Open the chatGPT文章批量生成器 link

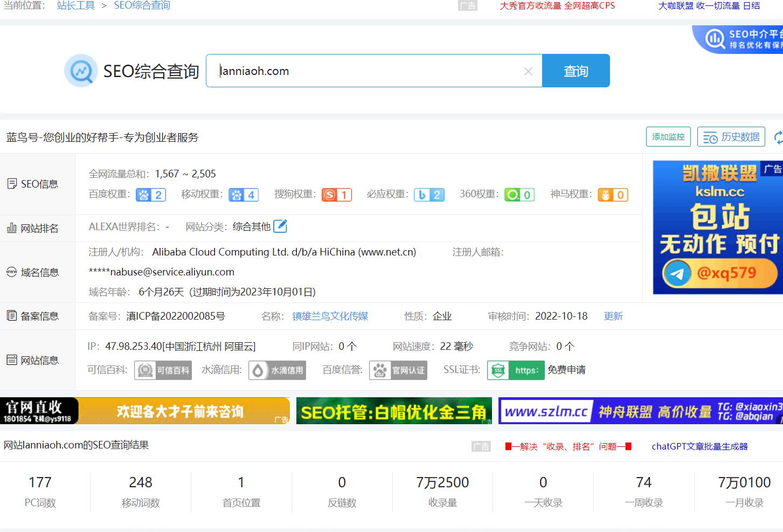pos(699,446)
